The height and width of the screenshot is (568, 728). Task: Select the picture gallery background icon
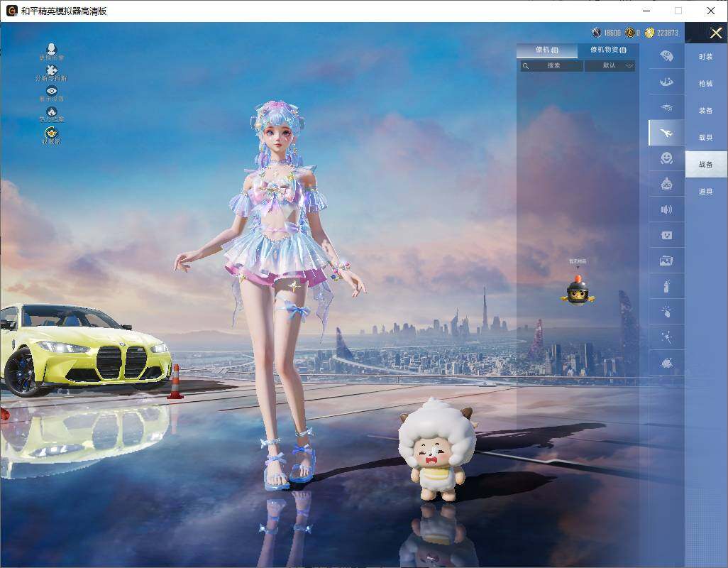(x=667, y=261)
